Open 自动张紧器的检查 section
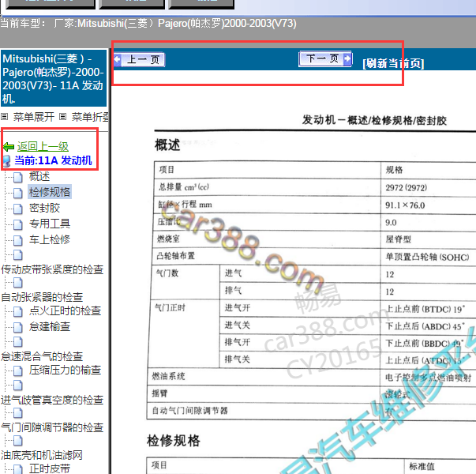 (x=42, y=297)
